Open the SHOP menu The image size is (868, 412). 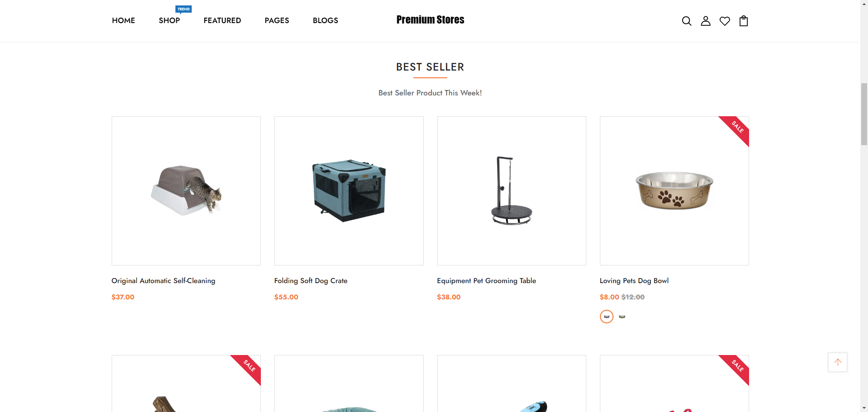pyautogui.click(x=169, y=21)
